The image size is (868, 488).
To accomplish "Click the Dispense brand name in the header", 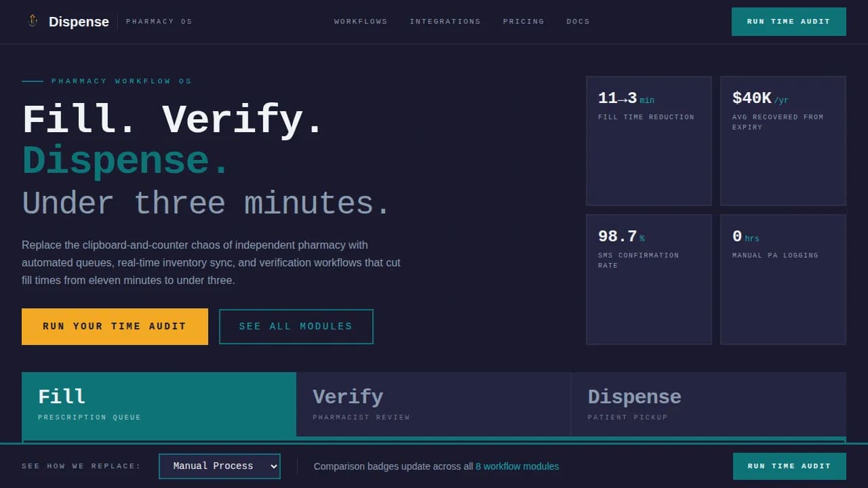I will pyautogui.click(x=79, y=22).
